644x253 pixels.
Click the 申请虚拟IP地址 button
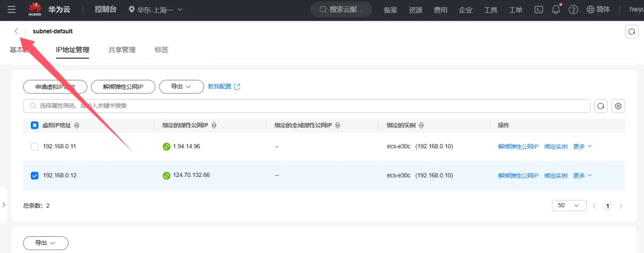coord(55,86)
